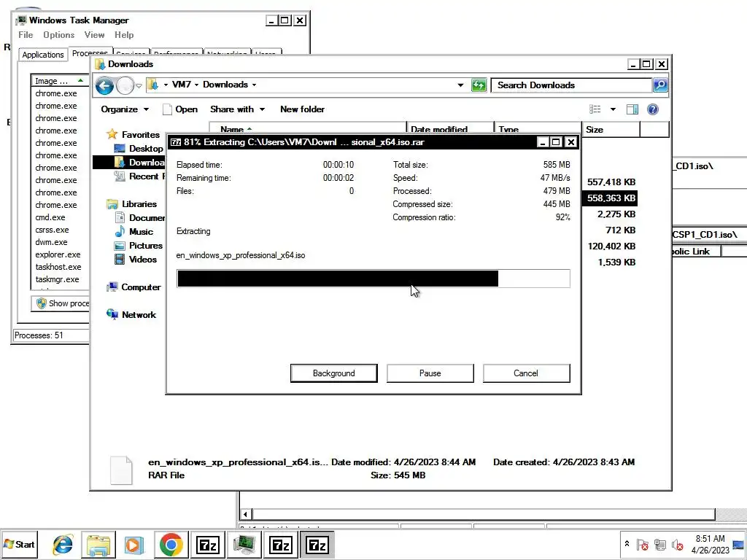Switch to Chrome in taskbar

point(171,545)
